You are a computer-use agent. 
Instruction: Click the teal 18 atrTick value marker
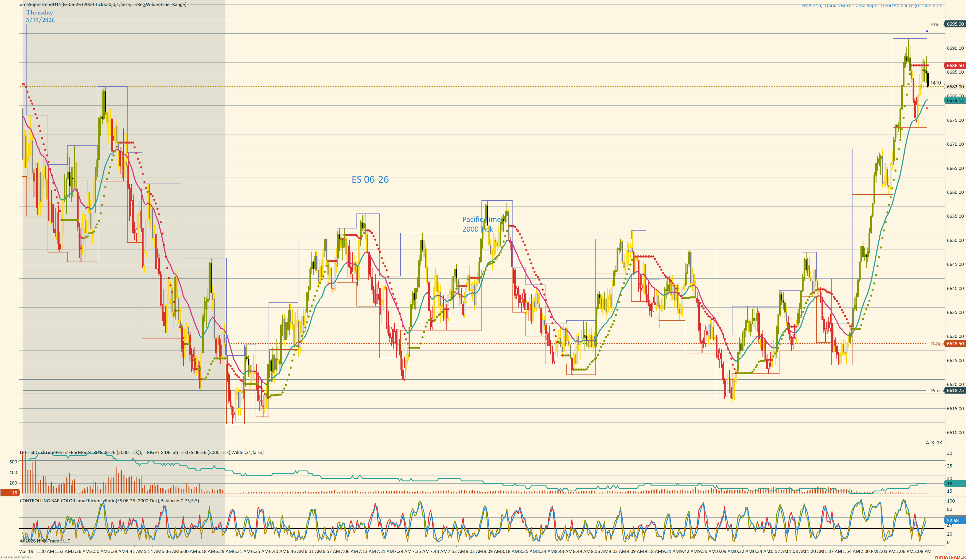tap(955, 484)
